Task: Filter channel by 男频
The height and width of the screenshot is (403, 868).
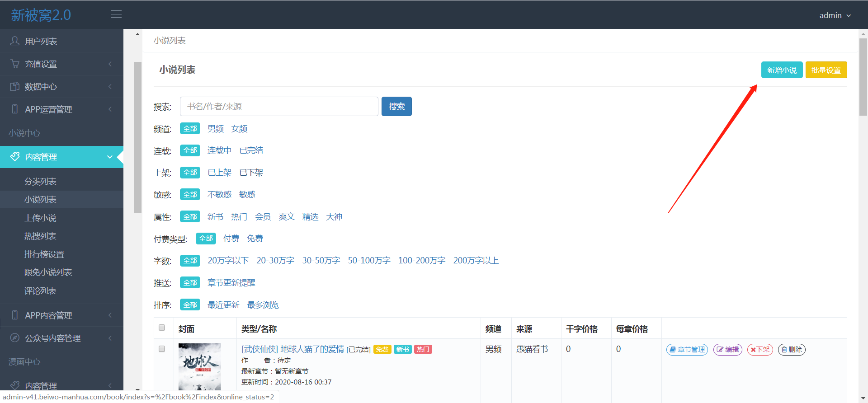Action: [216, 129]
